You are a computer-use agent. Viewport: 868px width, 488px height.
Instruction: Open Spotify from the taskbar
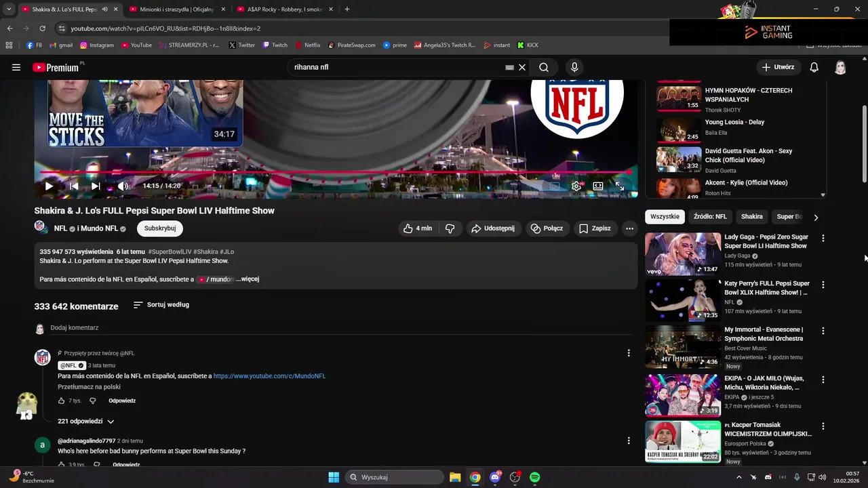[x=535, y=477]
